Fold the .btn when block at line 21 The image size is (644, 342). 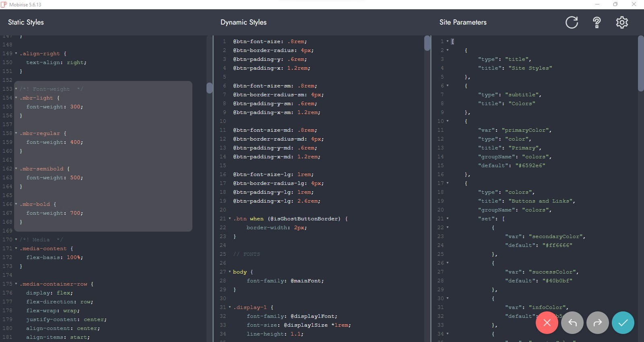coord(230,219)
